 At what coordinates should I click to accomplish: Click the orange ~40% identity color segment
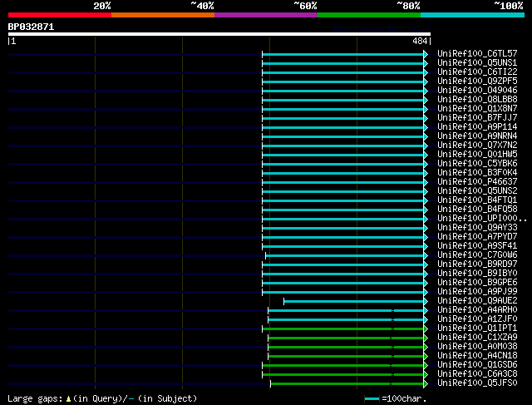click(163, 15)
